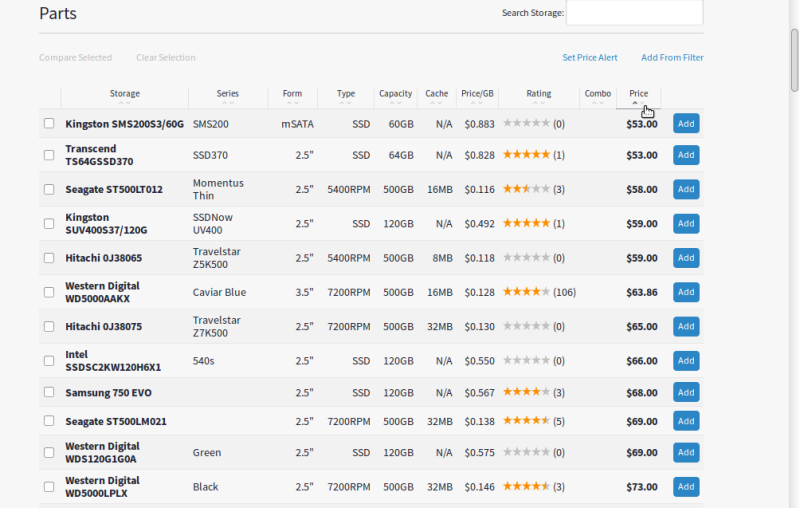The height and width of the screenshot is (508, 800).
Task: Sort by the Combo column header
Action: pos(598,94)
